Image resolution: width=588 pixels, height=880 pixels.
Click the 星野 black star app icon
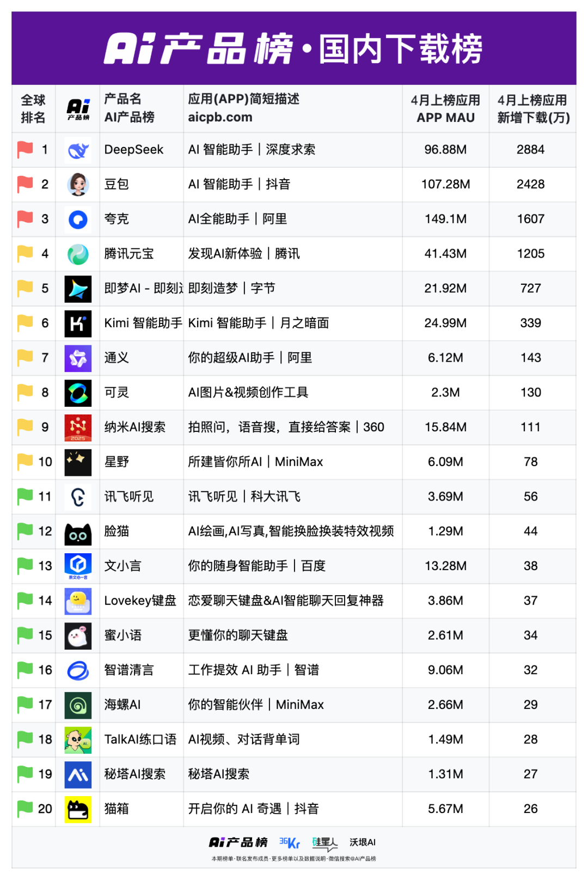pyautogui.click(x=78, y=462)
